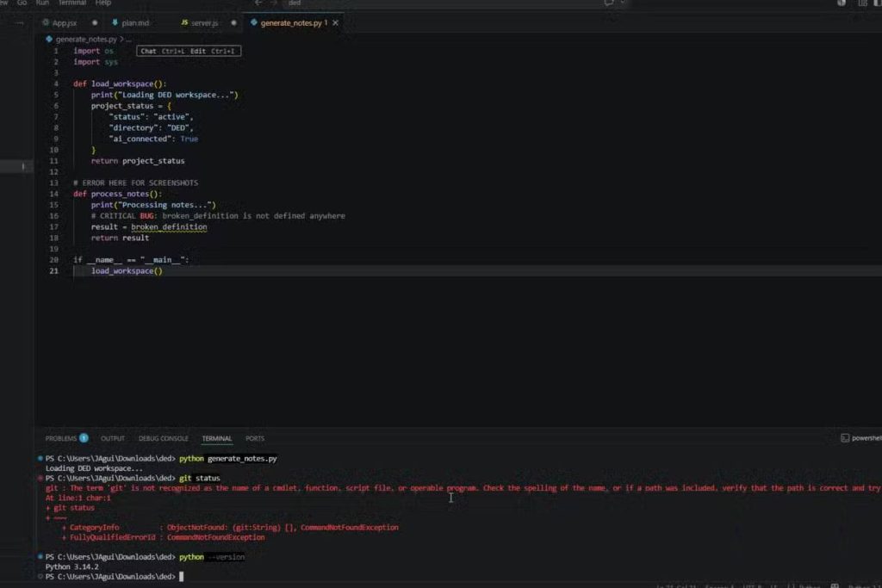Click unsaved dot on server.js tab
Screen dimensions: 882x588
tap(233, 23)
